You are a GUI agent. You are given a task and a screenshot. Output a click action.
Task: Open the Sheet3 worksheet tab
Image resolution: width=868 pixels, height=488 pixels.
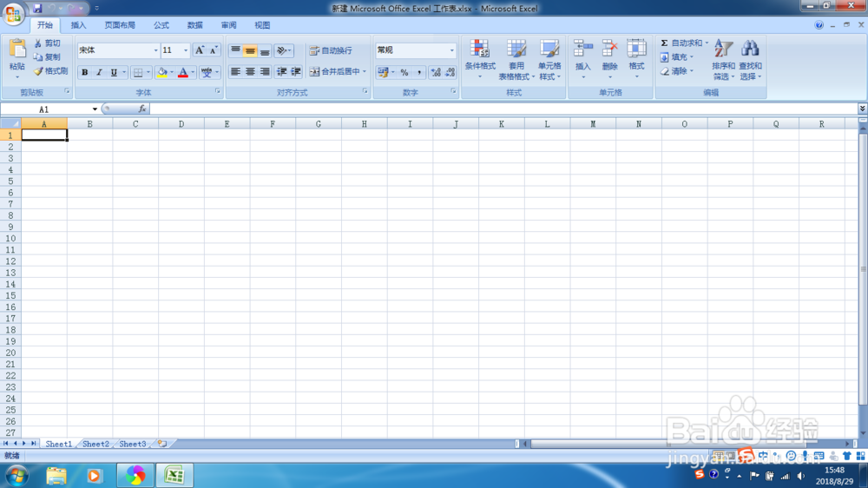133,444
